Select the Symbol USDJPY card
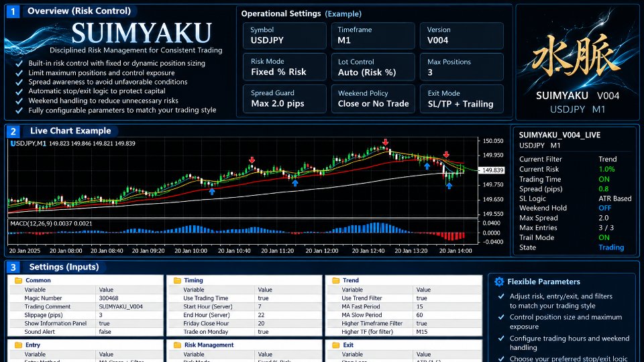This screenshot has width=644, height=362. pos(284,36)
